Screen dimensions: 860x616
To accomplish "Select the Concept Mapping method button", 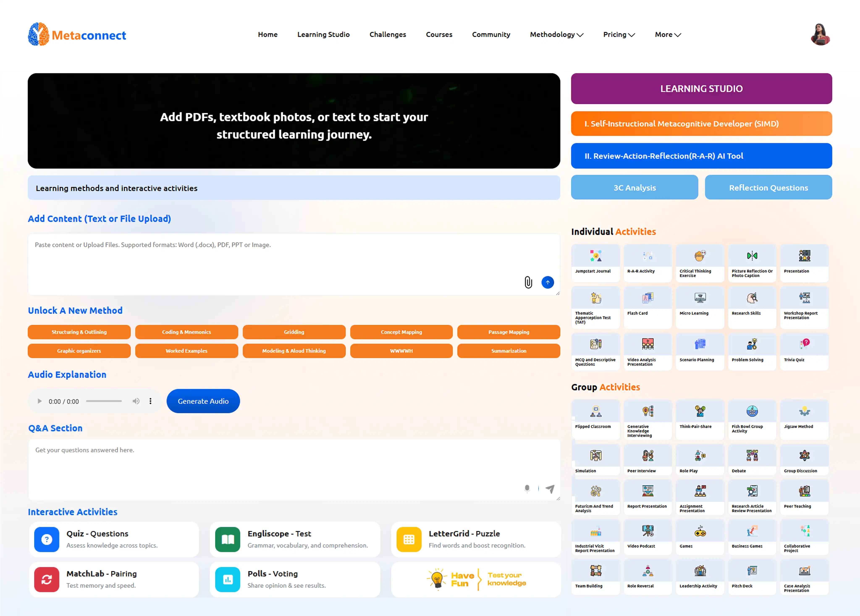I will 401,332.
